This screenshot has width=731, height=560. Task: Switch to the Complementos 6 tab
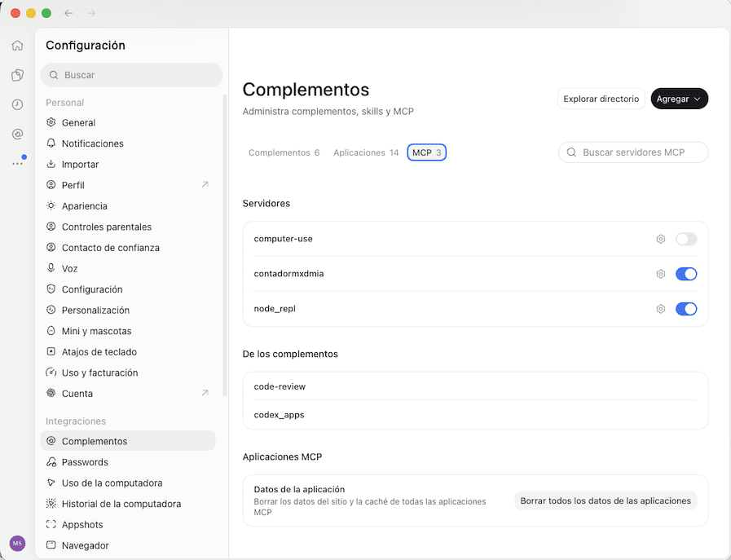pos(284,152)
